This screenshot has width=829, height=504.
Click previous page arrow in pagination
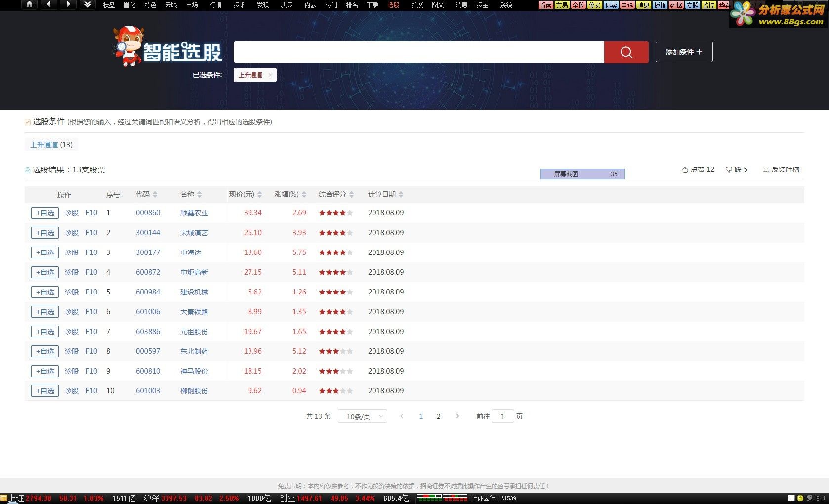click(402, 416)
